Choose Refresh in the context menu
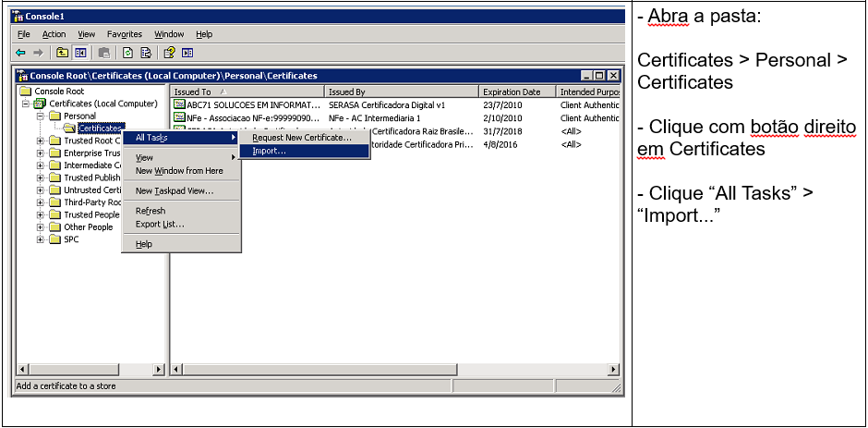 click(181, 211)
